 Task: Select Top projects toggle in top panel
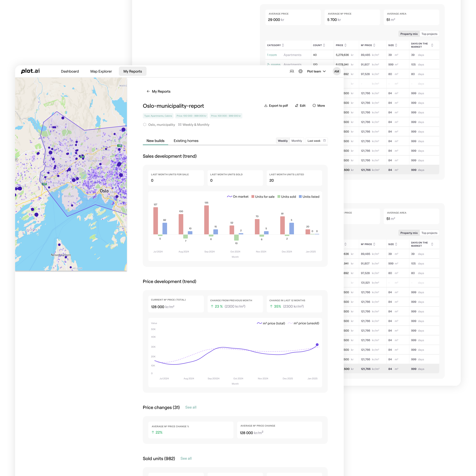click(429, 34)
